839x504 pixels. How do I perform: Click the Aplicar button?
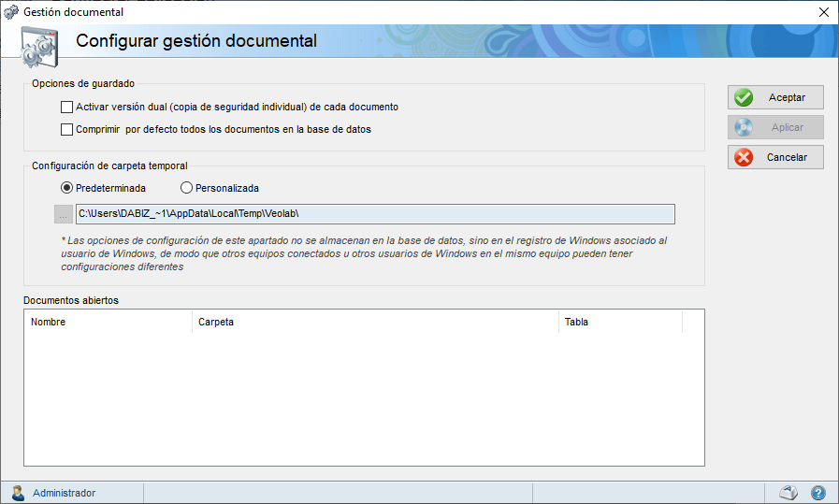[775, 127]
